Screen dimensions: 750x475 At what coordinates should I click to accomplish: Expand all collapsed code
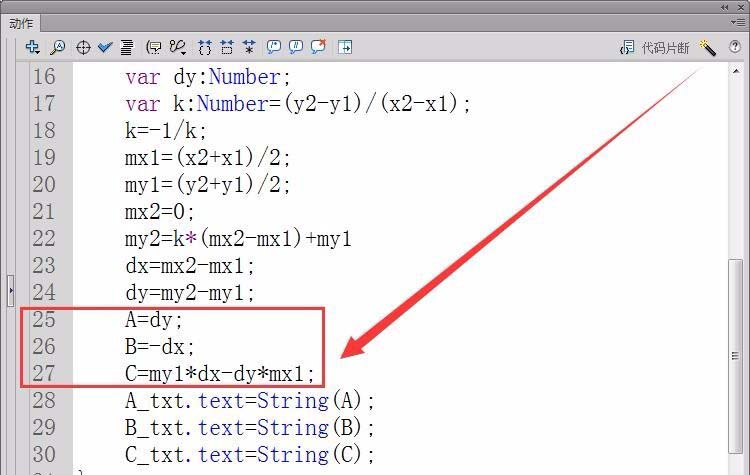(249, 47)
